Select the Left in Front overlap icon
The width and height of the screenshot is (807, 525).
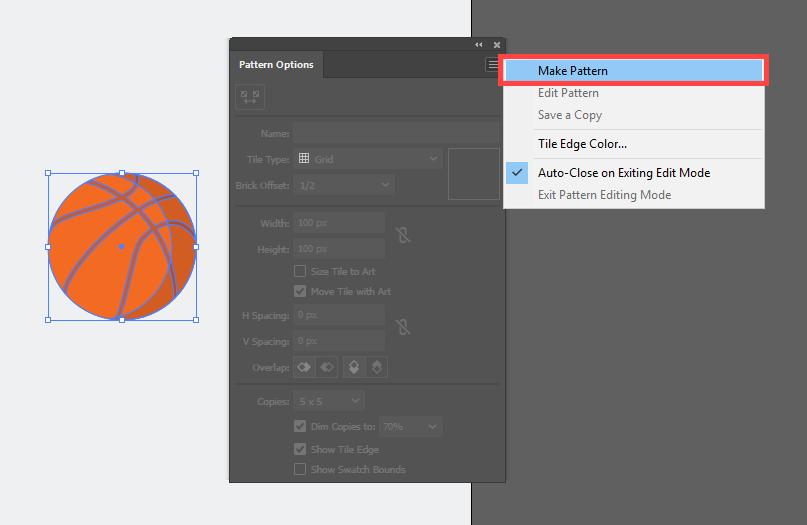304,367
